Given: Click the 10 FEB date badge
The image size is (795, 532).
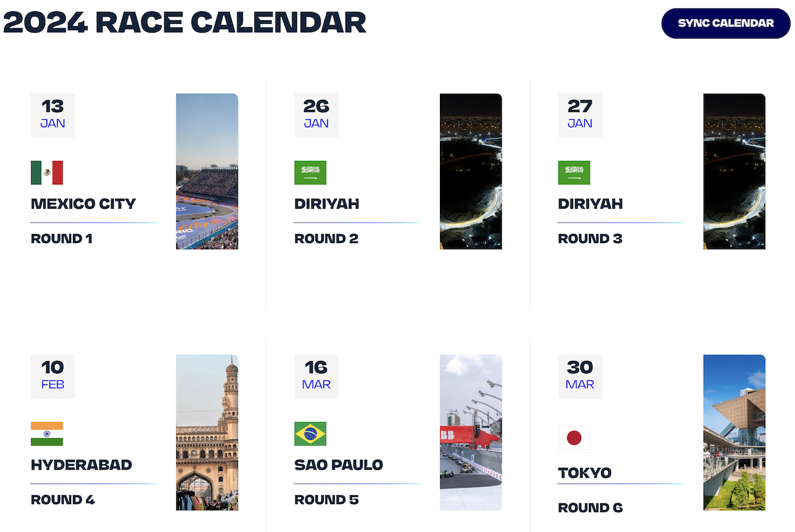Looking at the screenshot, I should (x=53, y=376).
